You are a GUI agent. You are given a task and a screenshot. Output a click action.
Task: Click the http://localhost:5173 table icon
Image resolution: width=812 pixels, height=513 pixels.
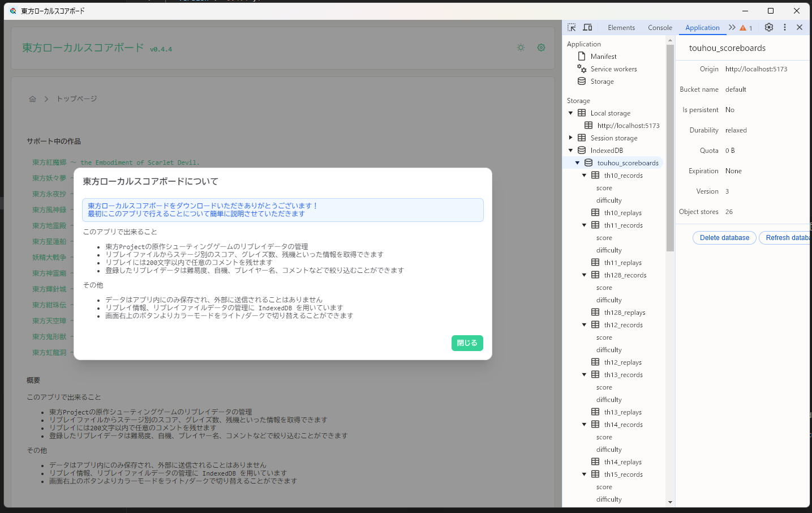point(588,125)
